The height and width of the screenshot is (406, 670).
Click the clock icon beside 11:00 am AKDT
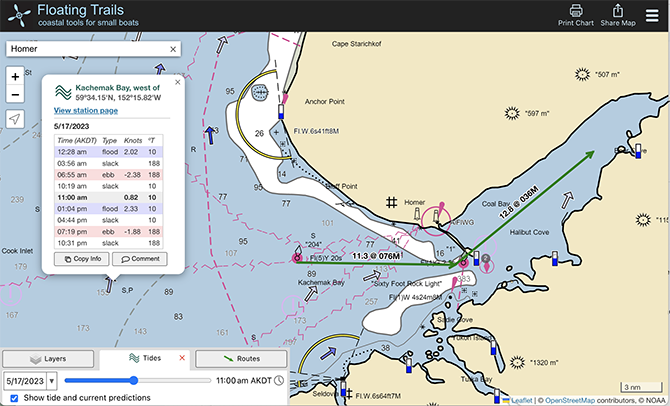click(x=279, y=380)
